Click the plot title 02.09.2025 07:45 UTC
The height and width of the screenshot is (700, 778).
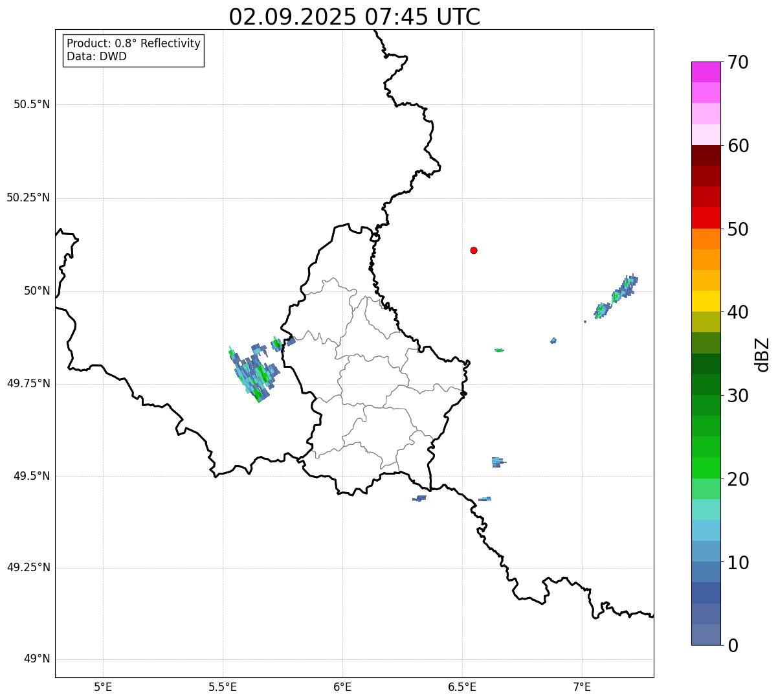click(x=355, y=17)
